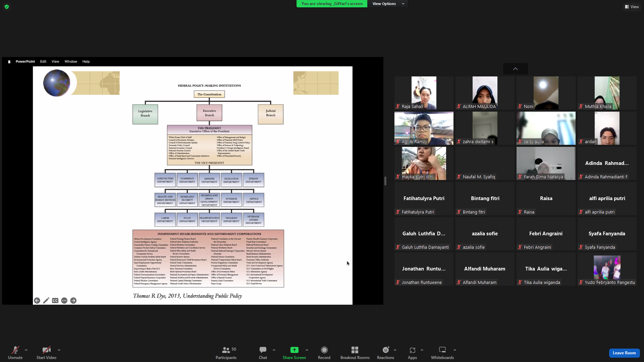Expand share screen options arrow

[x=307, y=350]
